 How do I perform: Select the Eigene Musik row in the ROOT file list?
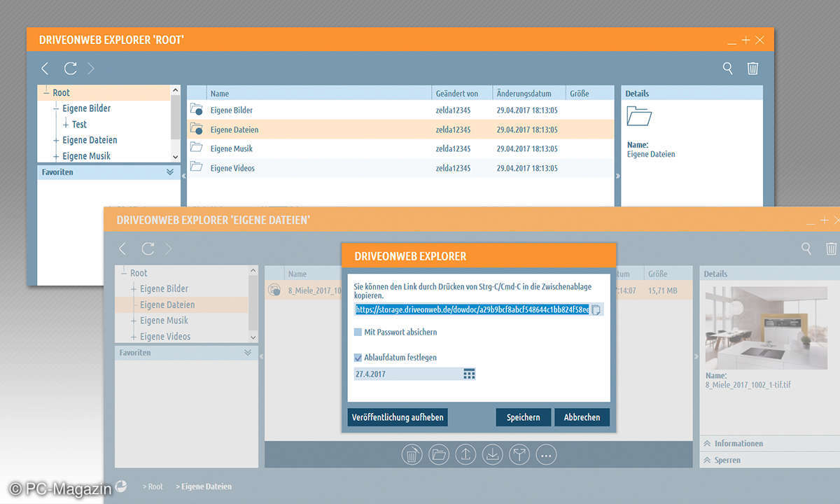click(400, 148)
